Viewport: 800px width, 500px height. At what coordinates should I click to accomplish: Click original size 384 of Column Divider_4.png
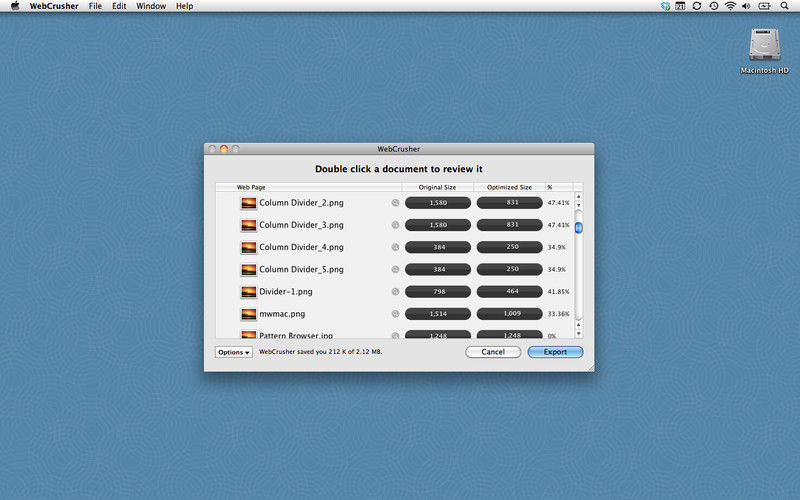point(438,247)
